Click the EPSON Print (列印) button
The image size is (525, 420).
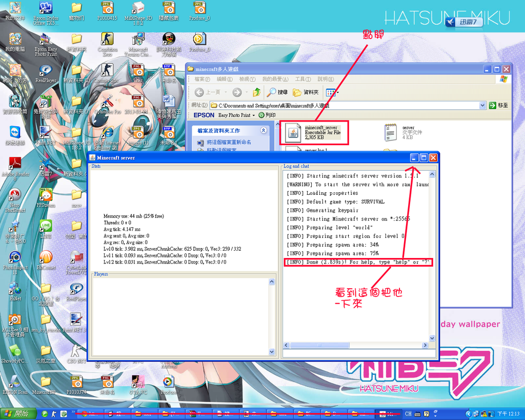click(267, 115)
